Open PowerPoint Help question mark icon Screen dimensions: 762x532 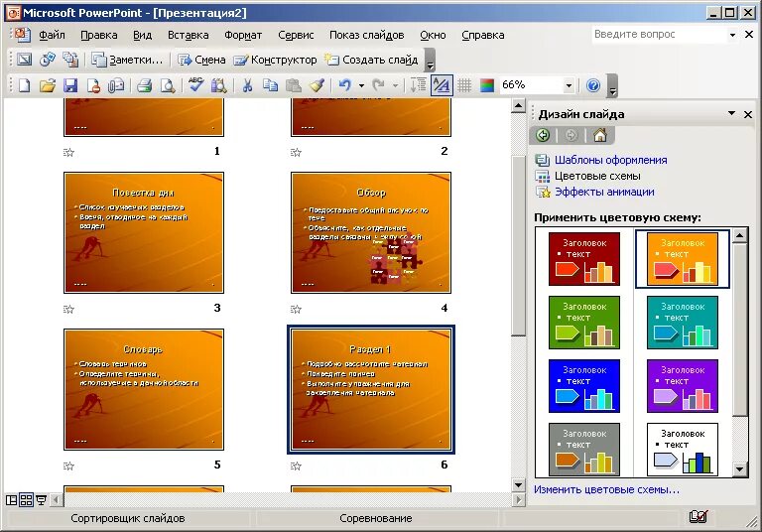click(593, 85)
